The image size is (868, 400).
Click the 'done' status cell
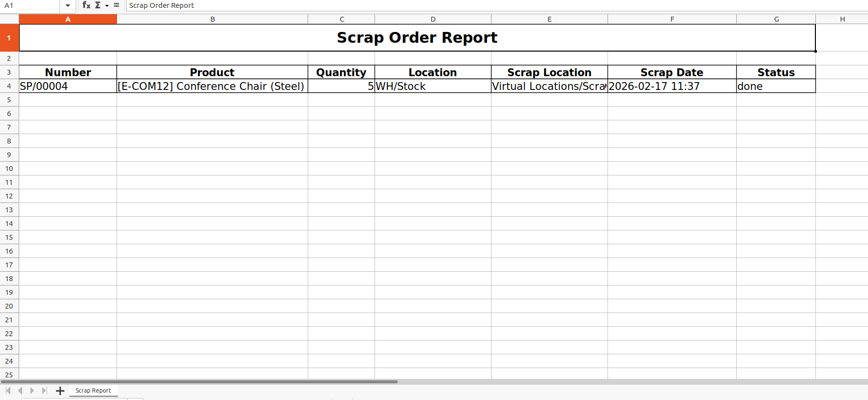[x=776, y=86]
